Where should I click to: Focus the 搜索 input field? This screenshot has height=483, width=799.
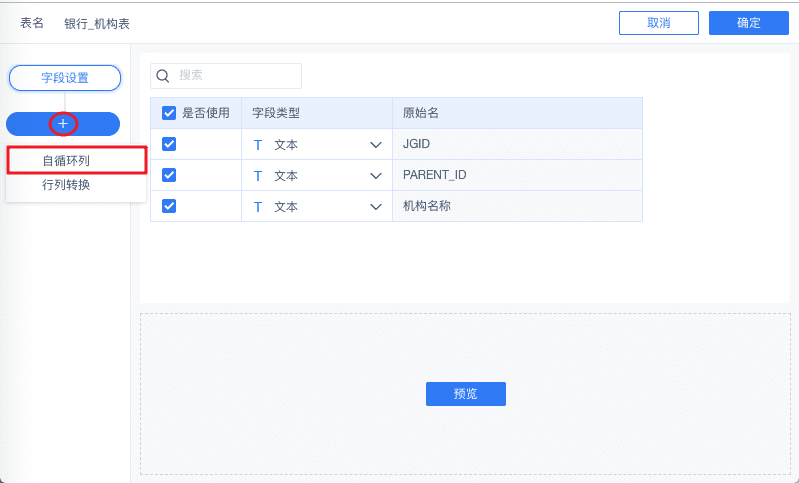point(236,76)
